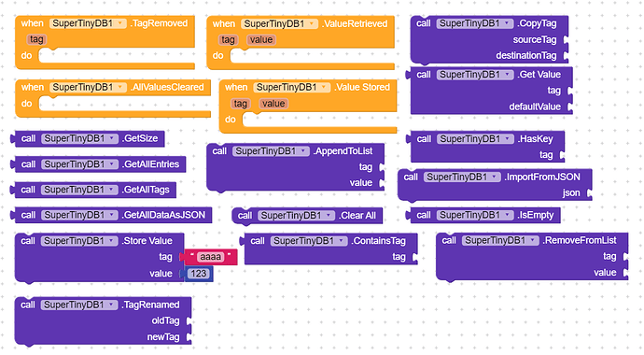This screenshot has height=355, width=644.
Task: Open component dropdown in TagRemoved event block
Action: click(x=89, y=23)
